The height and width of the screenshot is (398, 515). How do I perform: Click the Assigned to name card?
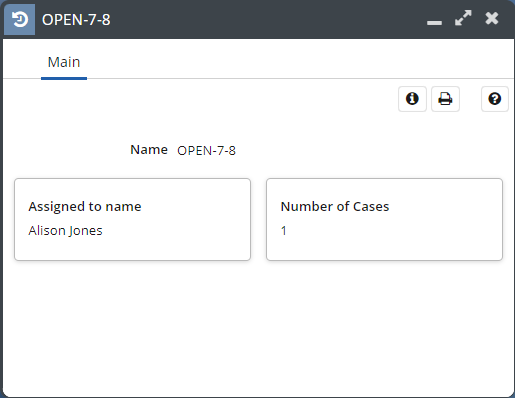[x=132, y=219]
